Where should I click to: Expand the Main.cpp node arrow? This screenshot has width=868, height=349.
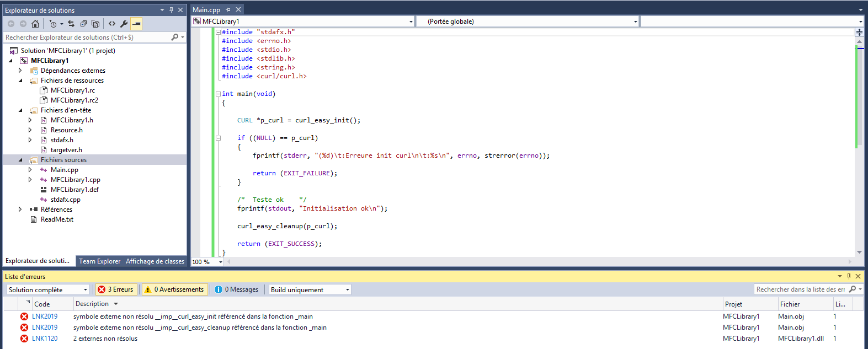click(x=30, y=170)
